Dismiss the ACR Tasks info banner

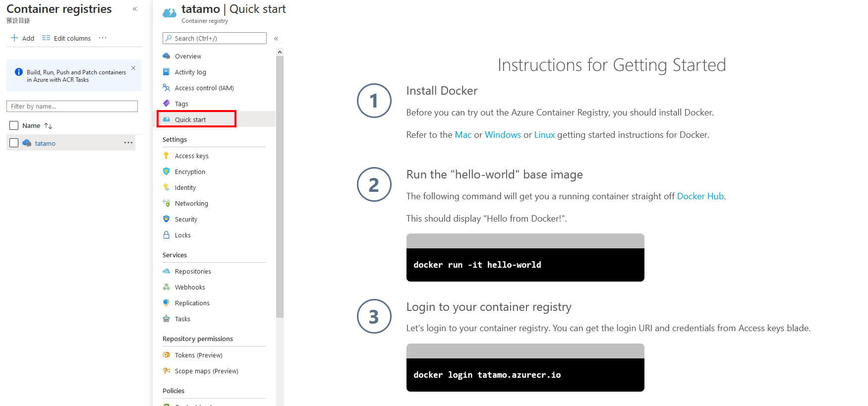pos(133,68)
